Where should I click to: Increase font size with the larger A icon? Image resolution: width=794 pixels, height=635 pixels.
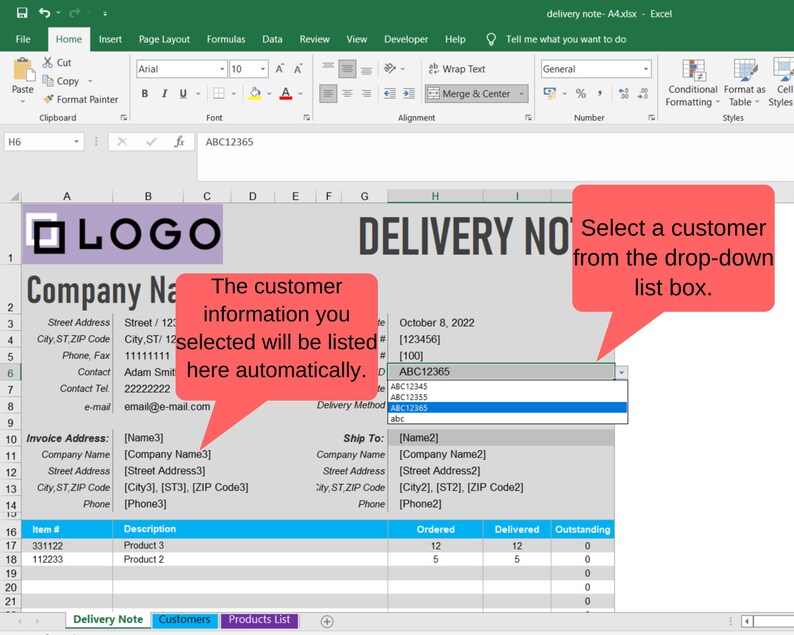[x=280, y=69]
